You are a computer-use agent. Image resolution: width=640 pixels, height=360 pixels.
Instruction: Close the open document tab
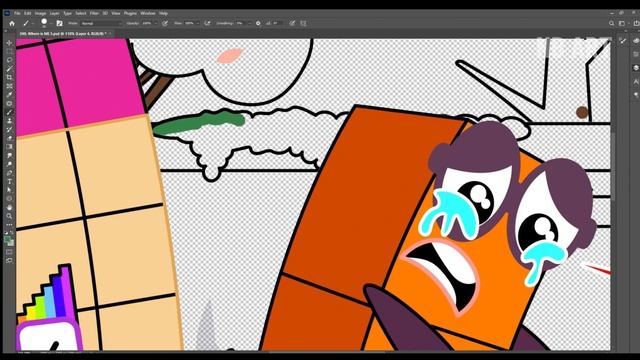click(111, 33)
